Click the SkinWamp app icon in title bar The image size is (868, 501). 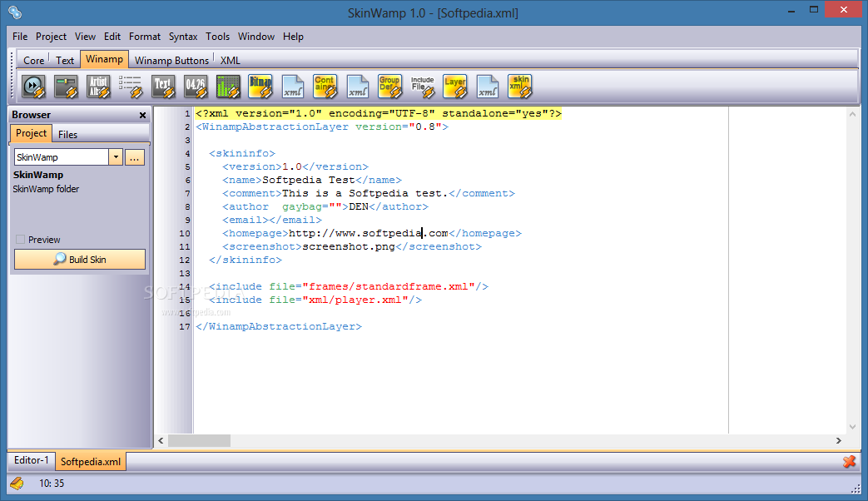click(x=16, y=12)
